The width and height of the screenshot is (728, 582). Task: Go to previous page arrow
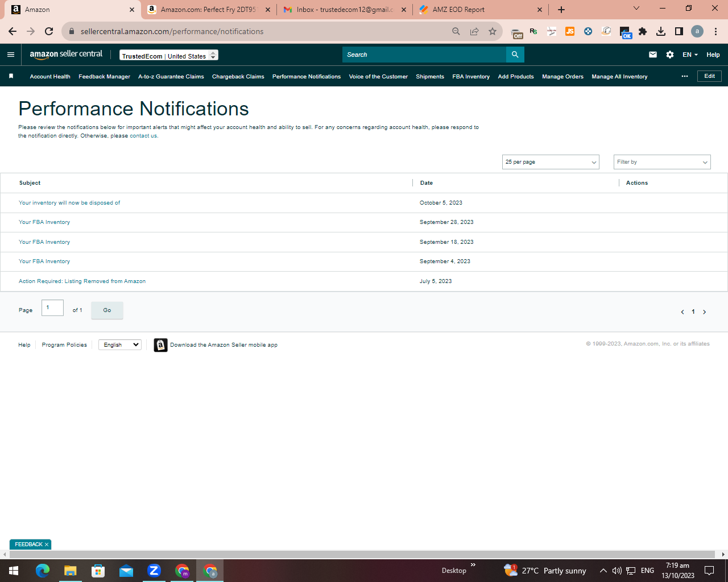(x=682, y=312)
